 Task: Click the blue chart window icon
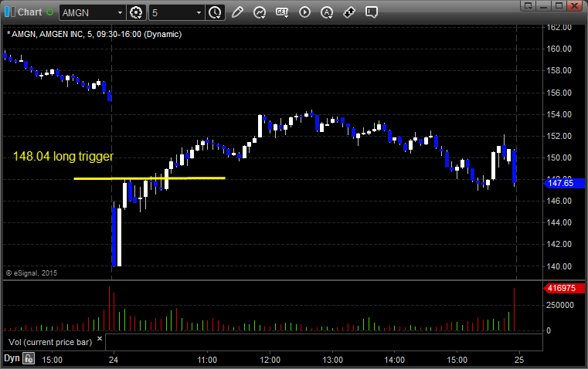click(x=10, y=12)
